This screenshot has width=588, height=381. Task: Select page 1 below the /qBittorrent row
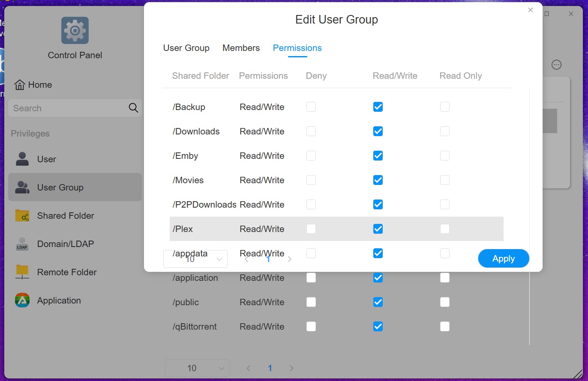[x=270, y=368]
